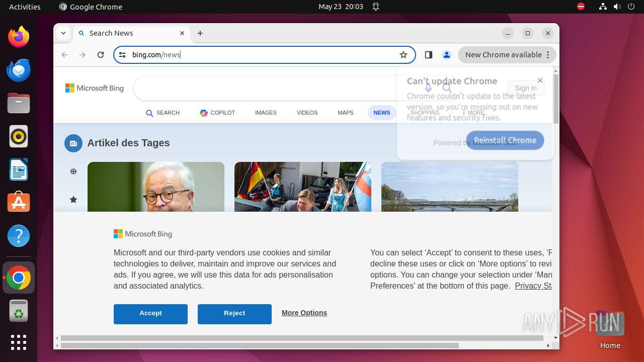644x362 pixels.
Task: Open the news card with elderly man
Action: pyautogui.click(x=156, y=187)
